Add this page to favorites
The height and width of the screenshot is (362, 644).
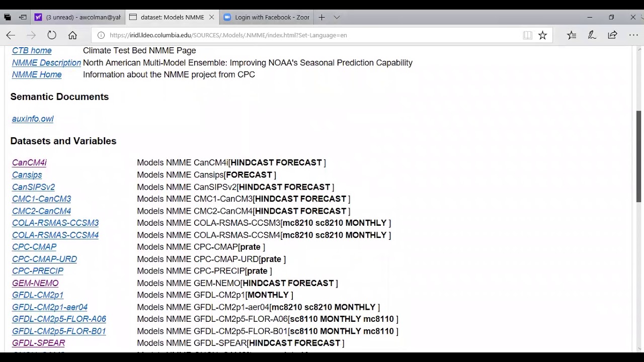[x=542, y=35]
